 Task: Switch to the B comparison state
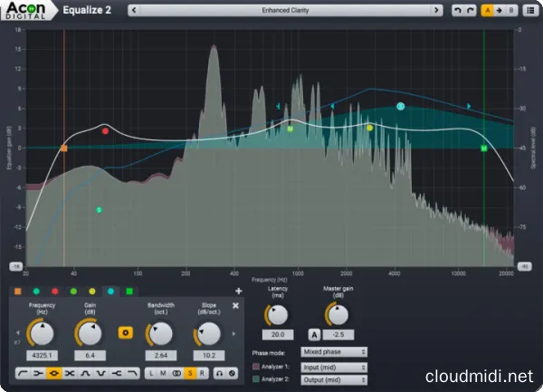point(511,10)
